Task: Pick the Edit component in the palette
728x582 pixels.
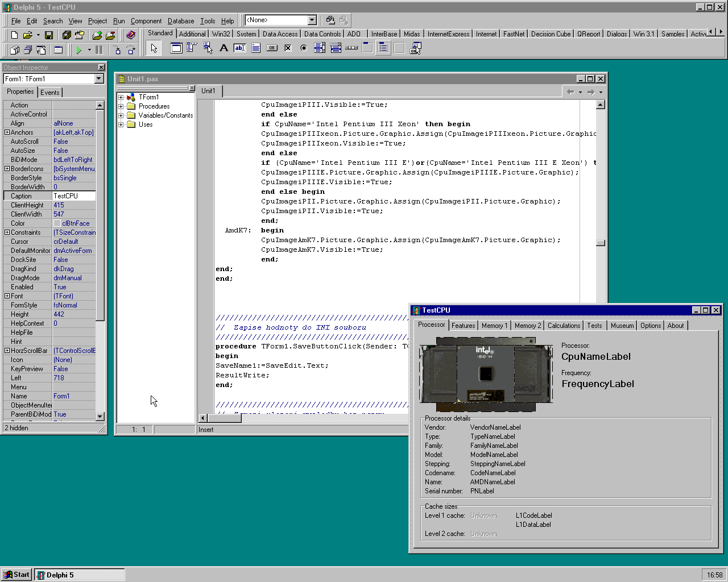Action: point(240,48)
